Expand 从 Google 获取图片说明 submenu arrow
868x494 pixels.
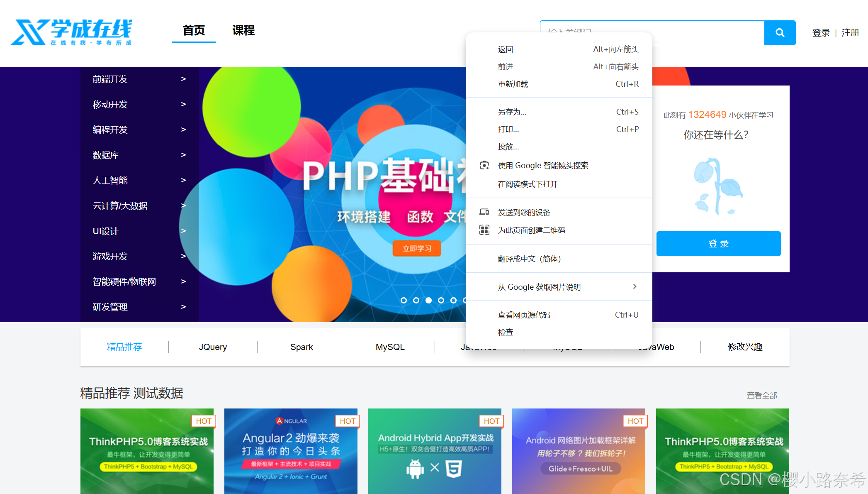point(635,287)
